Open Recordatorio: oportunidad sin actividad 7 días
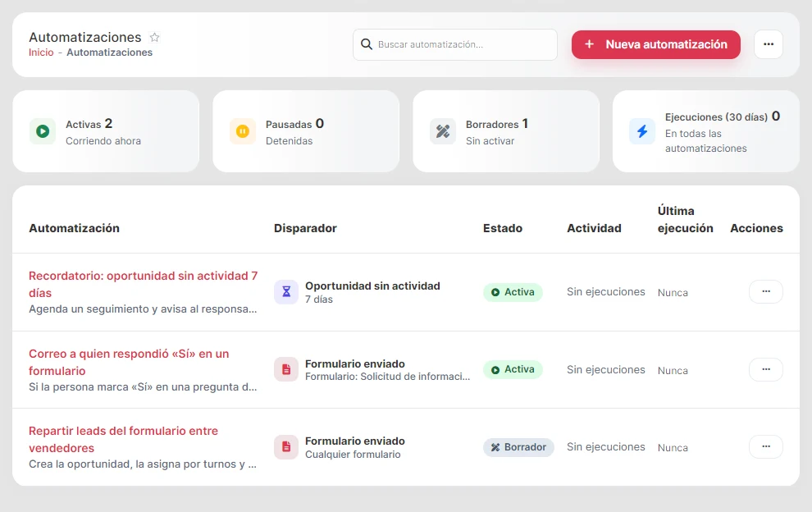The width and height of the screenshot is (812, 512). click(x=143, y=284)
